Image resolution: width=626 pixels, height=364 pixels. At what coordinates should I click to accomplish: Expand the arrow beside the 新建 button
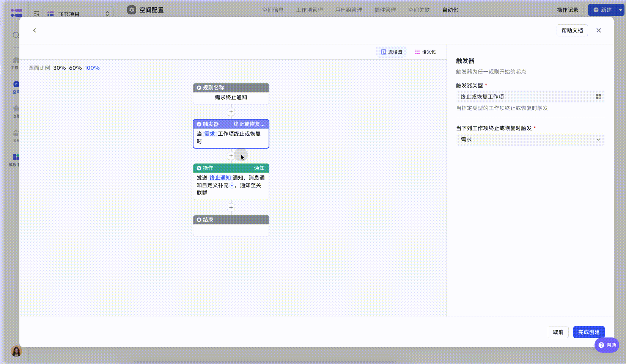[621, 10]
